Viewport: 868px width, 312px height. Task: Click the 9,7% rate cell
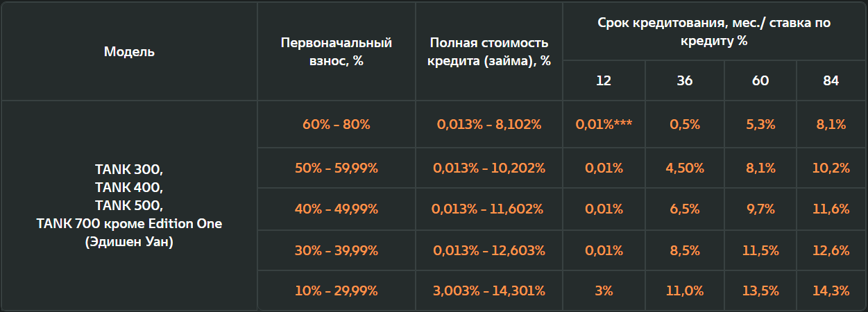point(760,209)
